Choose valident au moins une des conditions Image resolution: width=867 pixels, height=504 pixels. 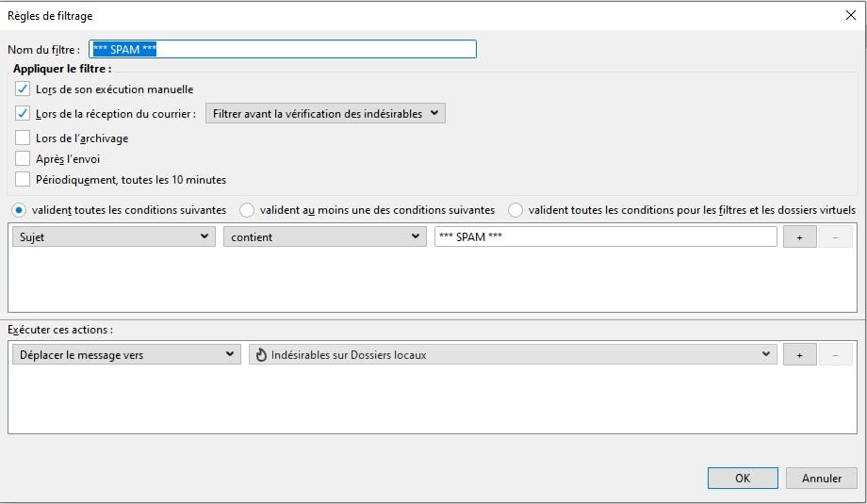pos(247,210)
